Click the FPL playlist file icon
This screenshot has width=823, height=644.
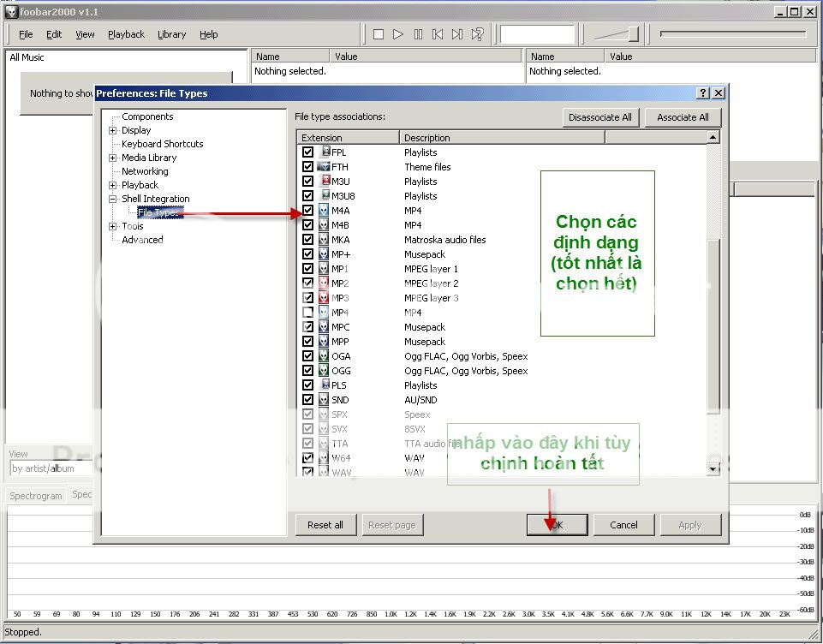(325, 152)
